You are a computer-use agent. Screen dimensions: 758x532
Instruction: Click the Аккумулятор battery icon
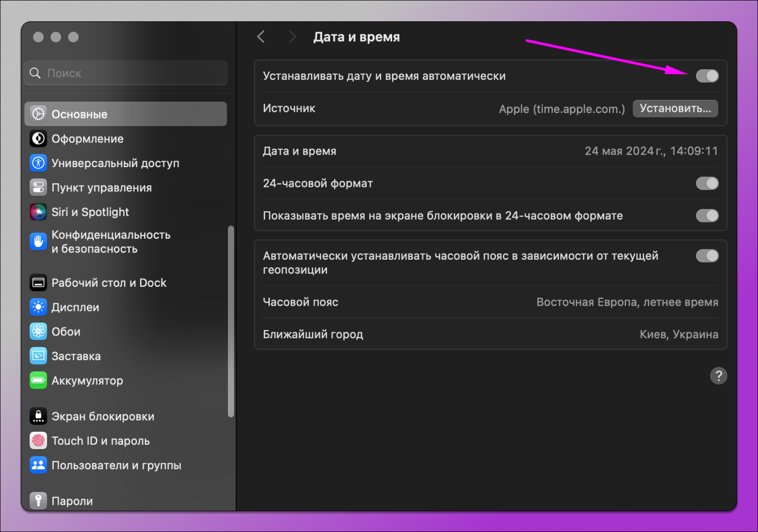coord(38,380)
